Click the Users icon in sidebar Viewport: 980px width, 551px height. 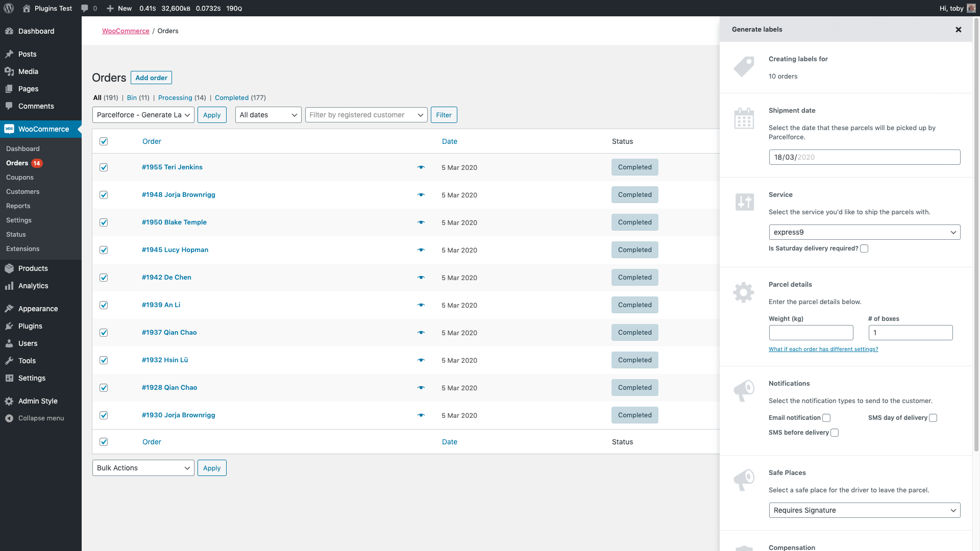[9, 343]
